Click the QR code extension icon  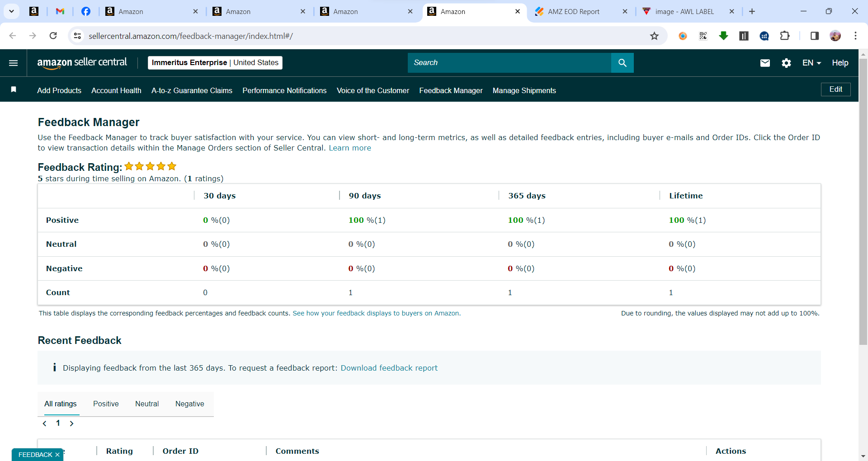coord(703,36)
